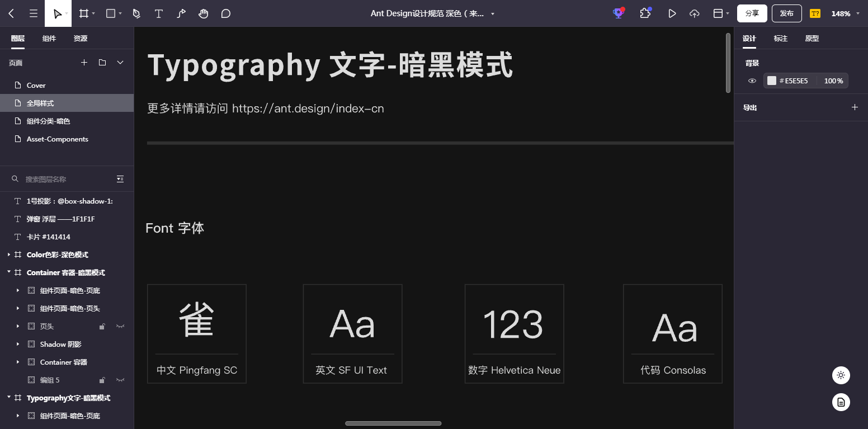Select the 全局样式 page
Image resolution: width=868 pixels, height=429 pixels.
[67, 103]
